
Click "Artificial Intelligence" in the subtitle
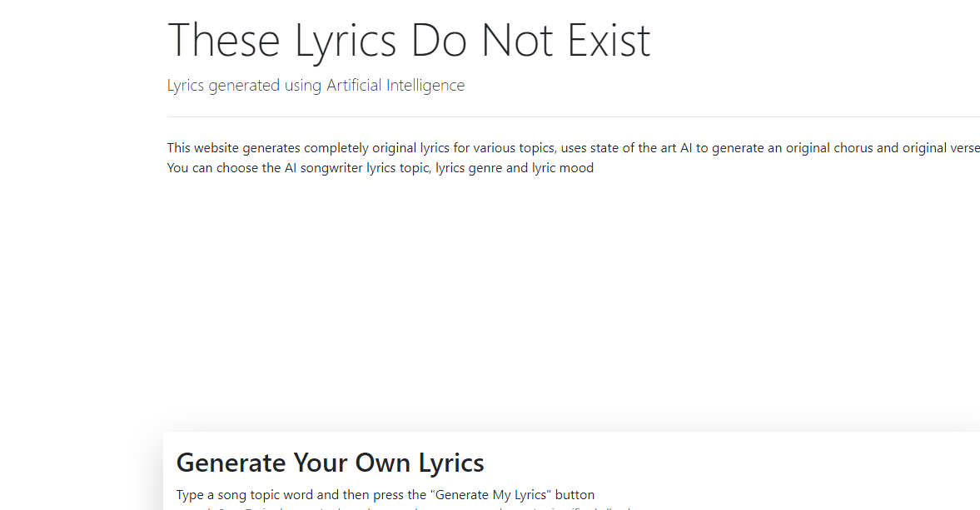[x=395, y=86]
